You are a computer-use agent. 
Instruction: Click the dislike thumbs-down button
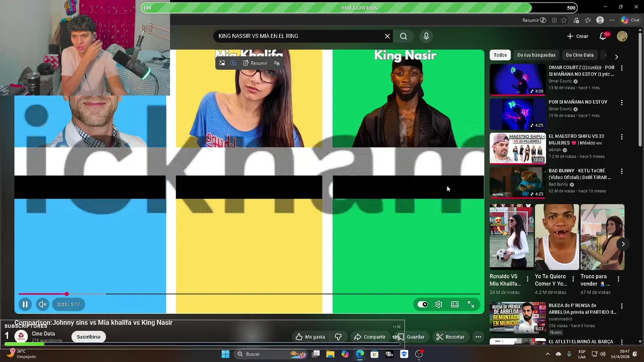coord(338,337)
